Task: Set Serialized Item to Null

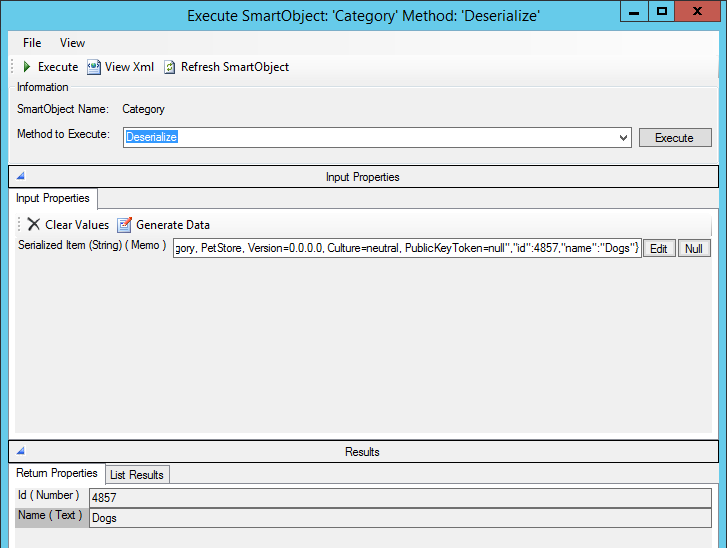Action: tap(694, 249)
